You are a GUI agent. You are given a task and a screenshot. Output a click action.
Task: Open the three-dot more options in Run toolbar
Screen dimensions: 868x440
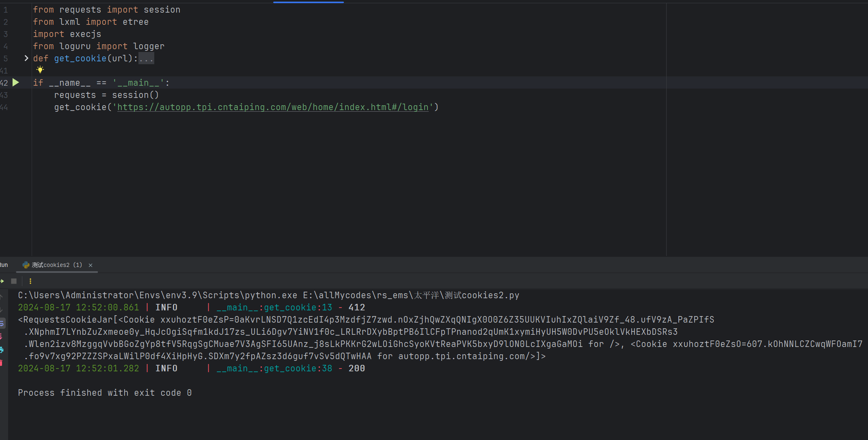(30, 281)
